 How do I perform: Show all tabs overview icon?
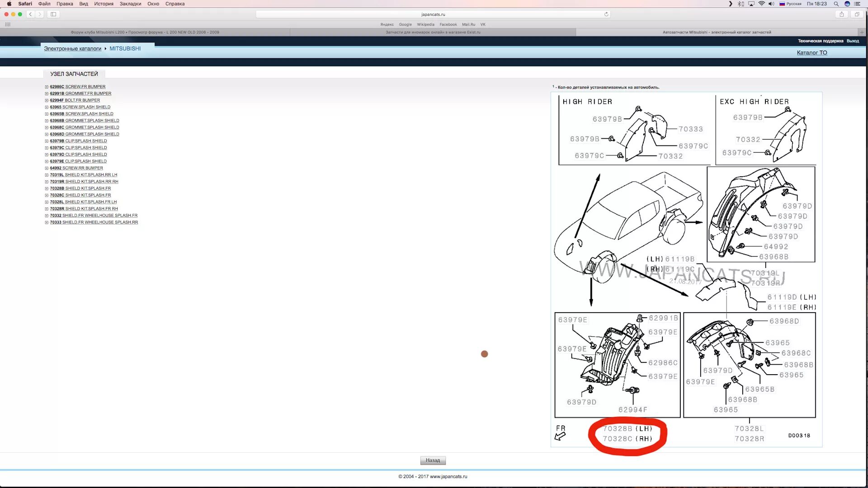point(857,14)
